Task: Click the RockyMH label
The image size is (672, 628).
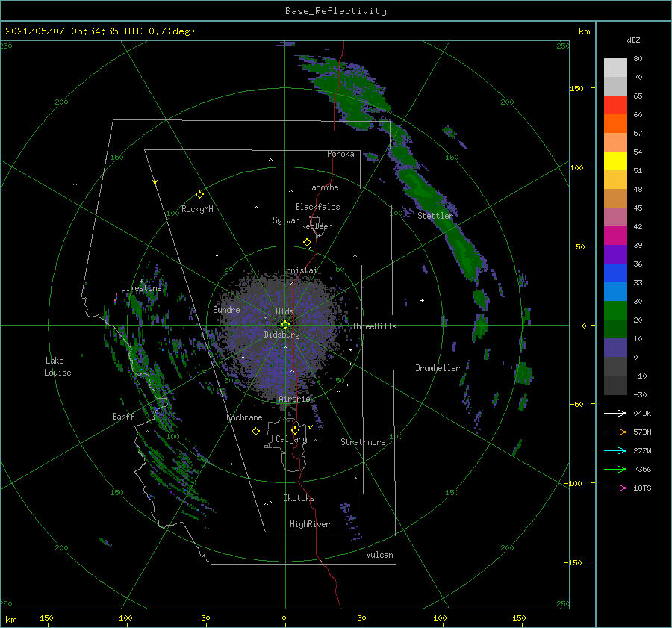Action: (197, 209)
